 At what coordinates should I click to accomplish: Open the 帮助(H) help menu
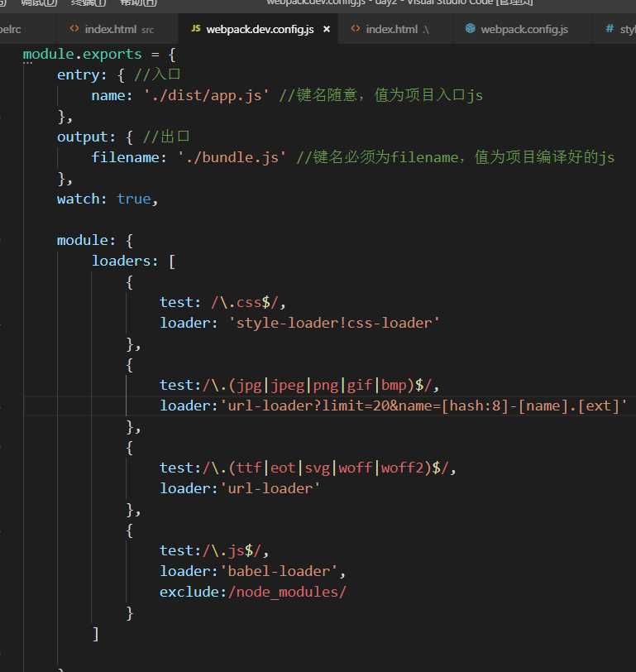coord(137,2)
